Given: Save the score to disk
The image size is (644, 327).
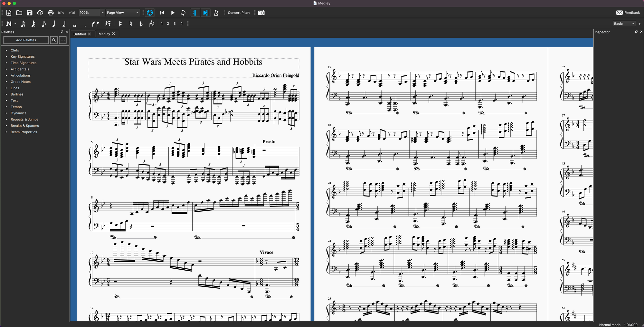Looking at the screenshot, I should [30, 13].
